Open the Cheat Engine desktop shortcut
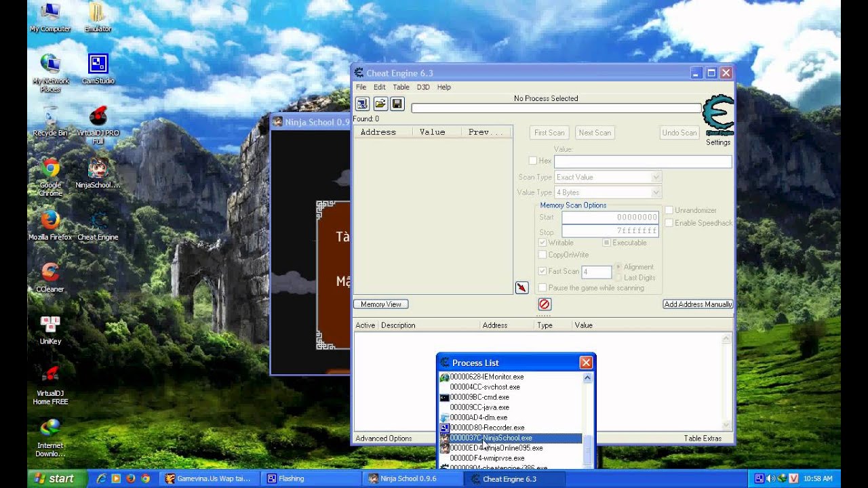 click(x=98, y=226)
